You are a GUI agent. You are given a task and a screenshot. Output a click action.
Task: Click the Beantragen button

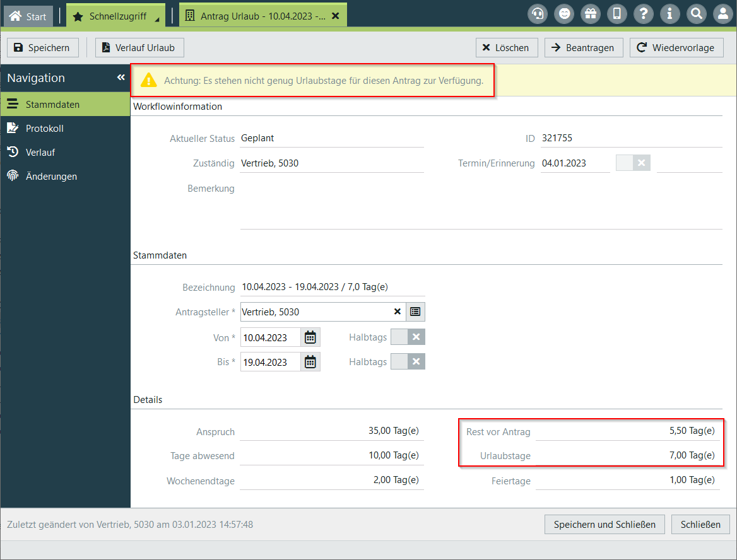[x=584, y=48]
